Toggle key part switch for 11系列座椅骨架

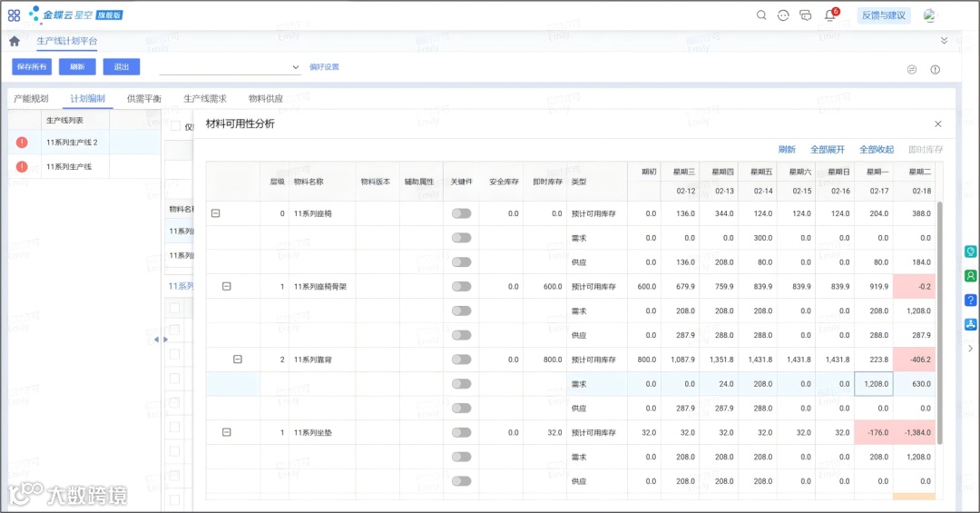(x=461, y=287)
